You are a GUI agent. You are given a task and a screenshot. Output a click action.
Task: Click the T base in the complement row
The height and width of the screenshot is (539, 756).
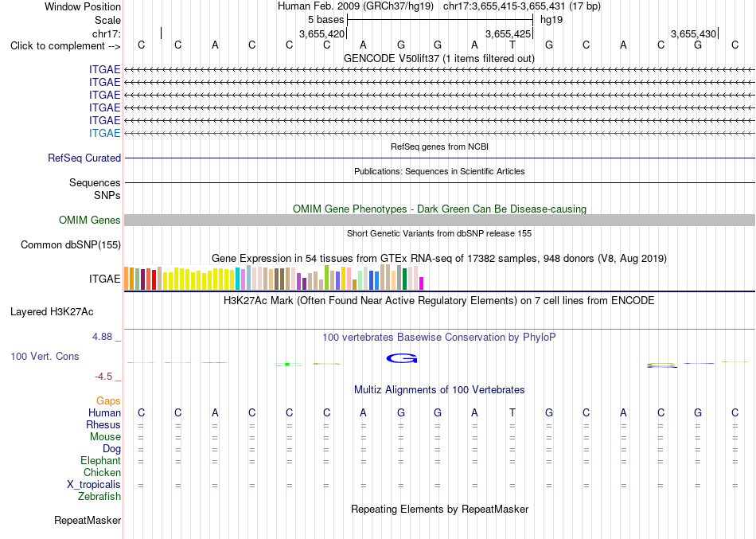(x=512, y=45)
